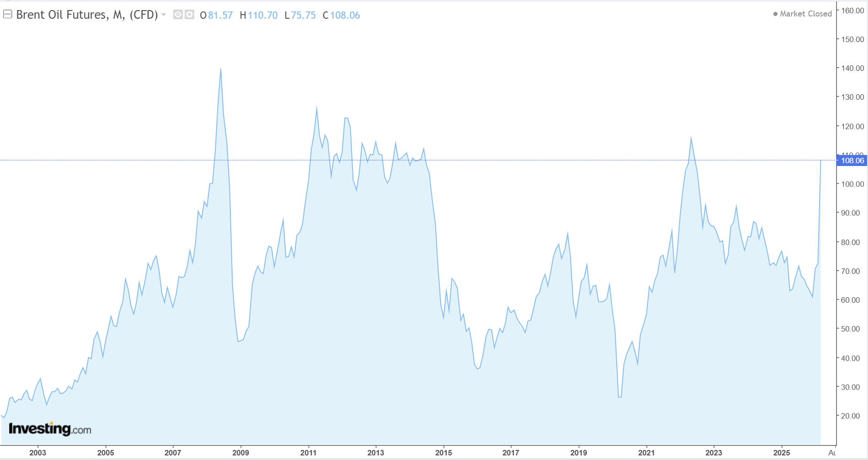Open the Investing.com logo link
The image size is (868, 460).
coord(50,429)
